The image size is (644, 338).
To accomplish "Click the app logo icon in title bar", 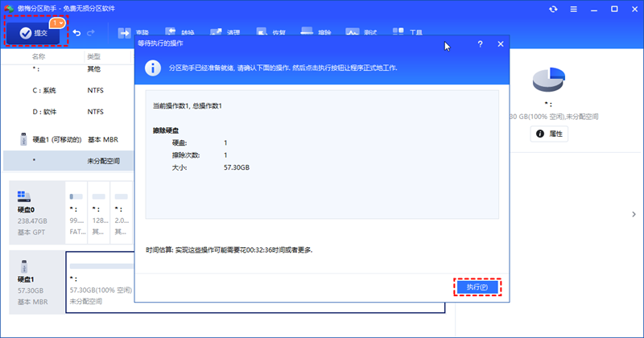I will coord(9,9).
